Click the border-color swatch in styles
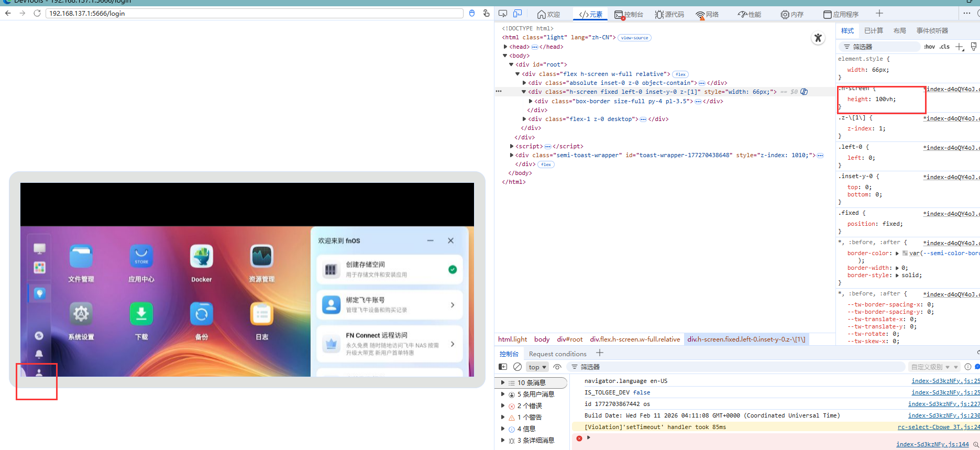The image size is (980, 450). 905,254
